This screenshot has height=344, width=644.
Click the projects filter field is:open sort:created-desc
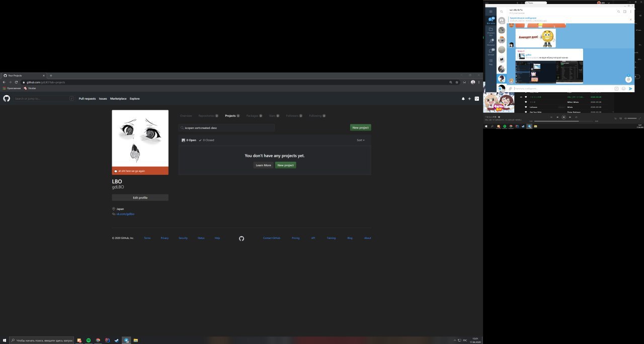[226, 128]
